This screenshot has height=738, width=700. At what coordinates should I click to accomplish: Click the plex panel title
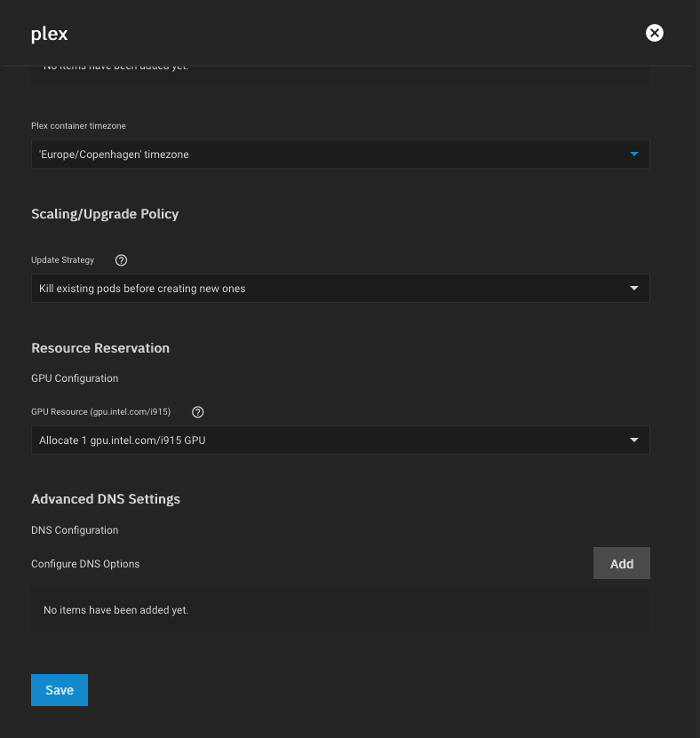tap(50, 35)
